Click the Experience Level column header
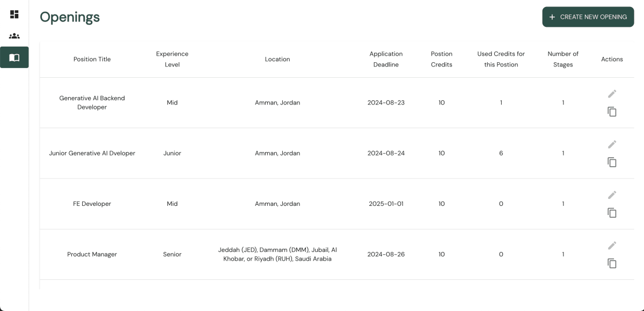The height and width of the screenshot is (311, 644). click(172, 59)
